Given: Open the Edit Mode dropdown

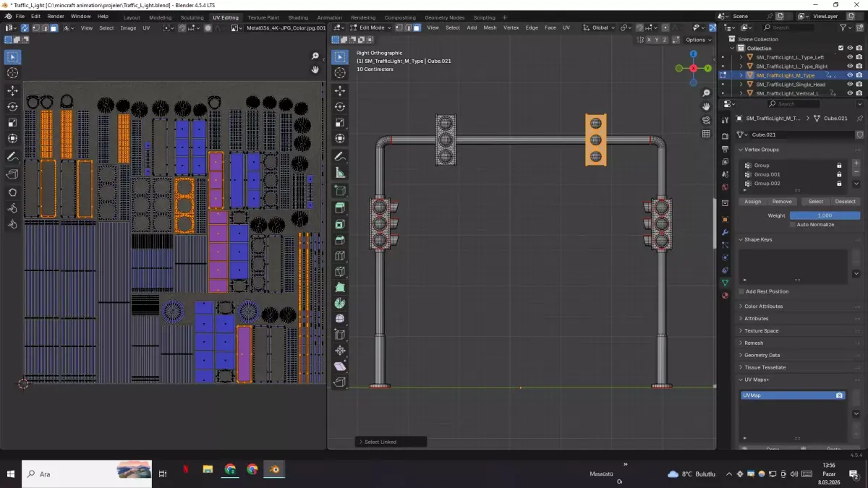Looking at the screenshot, I should (371, 27).
